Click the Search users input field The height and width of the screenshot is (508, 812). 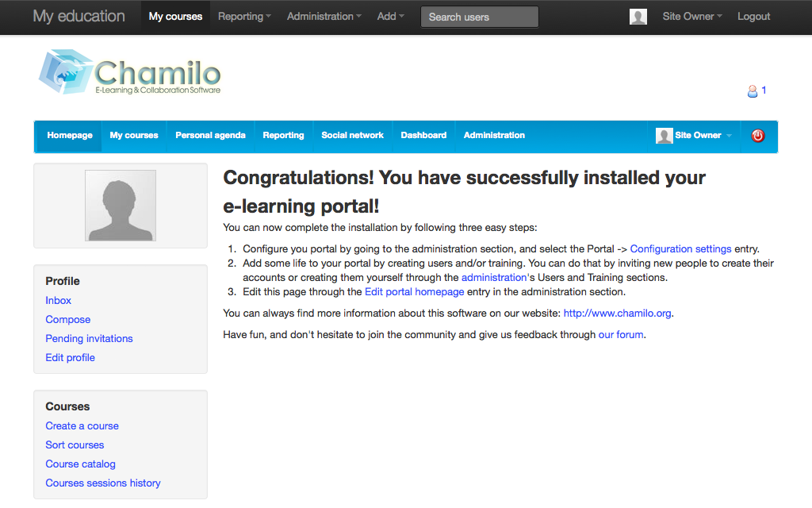[x=479, y=16]
